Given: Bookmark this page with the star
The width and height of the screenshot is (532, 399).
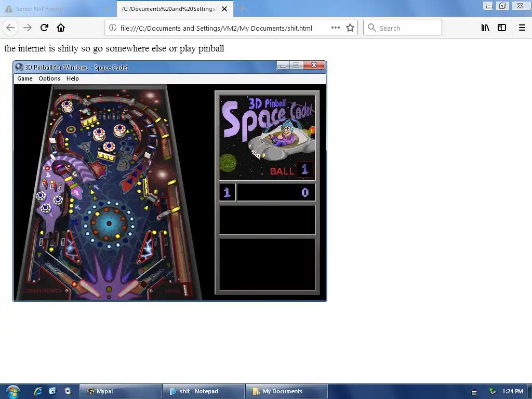Looking at the screenshot, I should (350, 28).
